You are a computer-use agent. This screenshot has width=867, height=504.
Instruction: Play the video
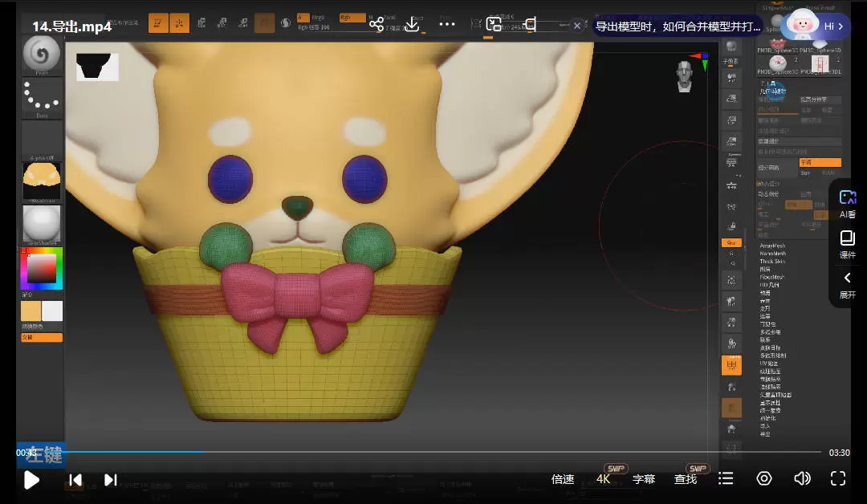pyautogui.click(x=31, y=479)
